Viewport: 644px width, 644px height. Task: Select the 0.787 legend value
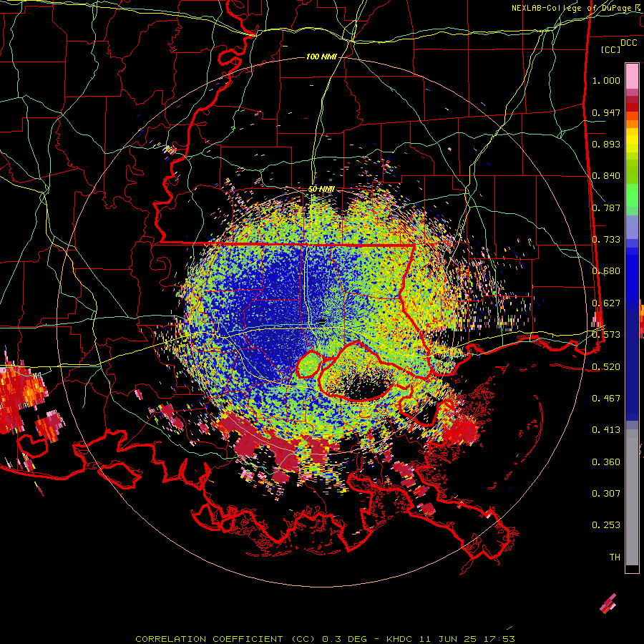click(606, 208)
